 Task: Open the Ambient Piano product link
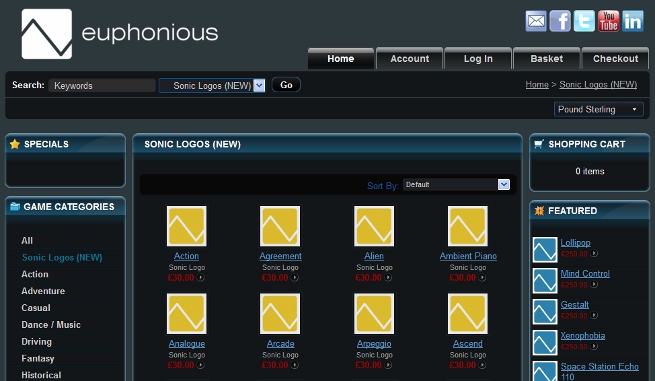point(468,256)
